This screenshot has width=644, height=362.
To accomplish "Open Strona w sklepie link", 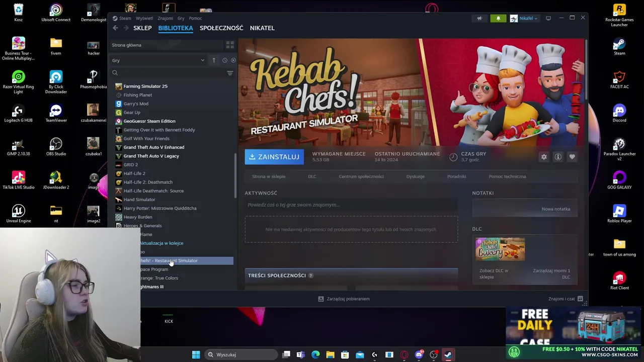I will coord(269,176).
